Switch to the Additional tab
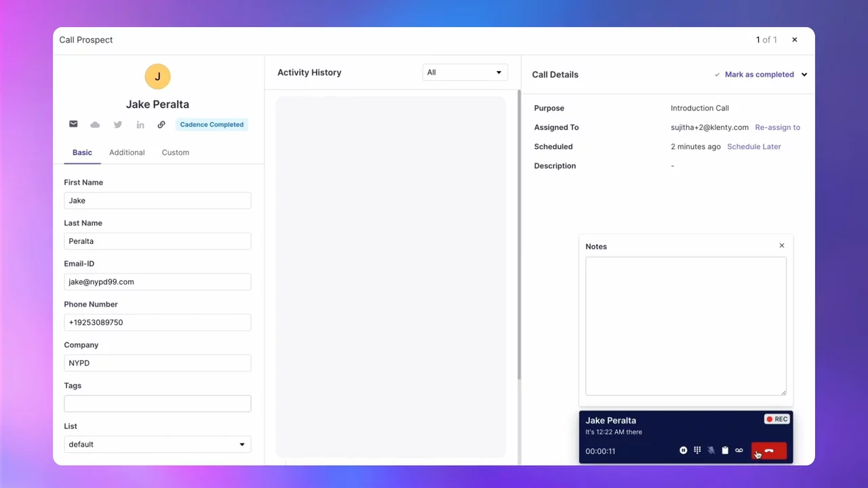Viewport: 868px width, 488px height. [127, 152]
